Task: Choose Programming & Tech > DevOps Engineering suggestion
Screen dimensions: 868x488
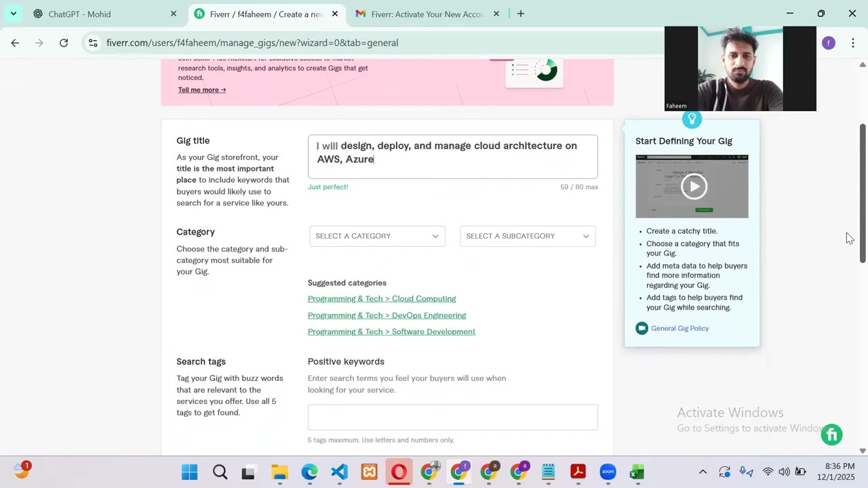Action: (387, 315)
